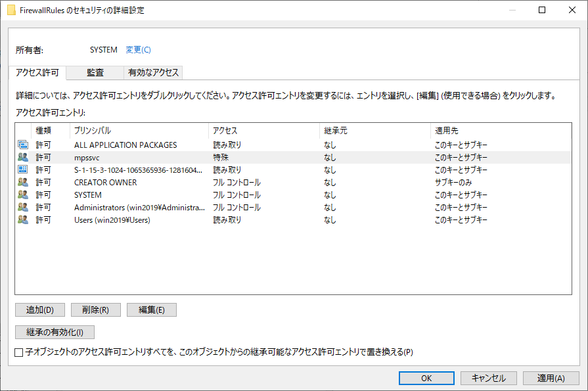
Task: Select the S-1-15-3-1024-1065365936 SID entry
Action: click(x=139, y=170)
